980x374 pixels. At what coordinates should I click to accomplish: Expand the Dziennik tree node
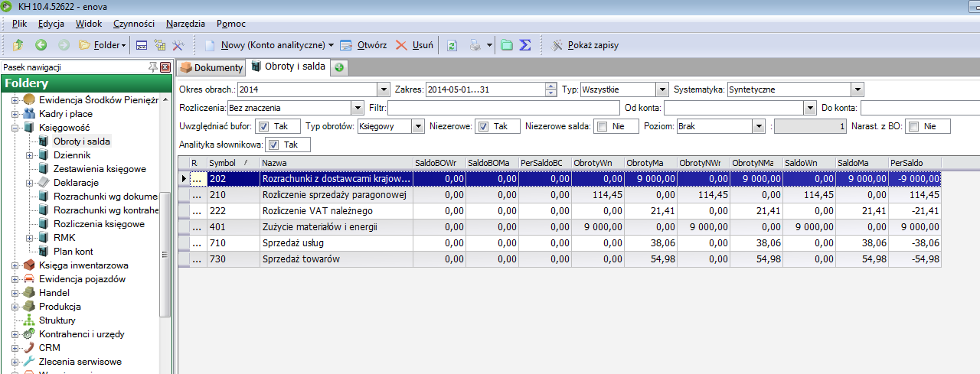pyautogui.click(x=28, y=155)
